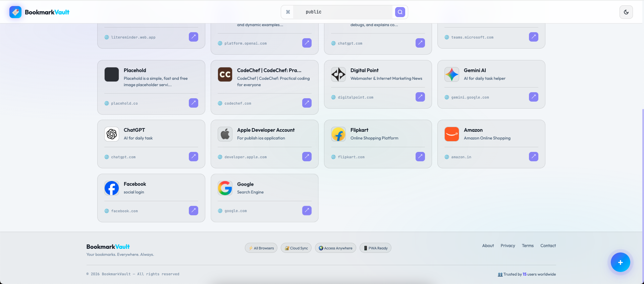
Task: Click the Gemini AI star favicon
Action: [452, 74]
